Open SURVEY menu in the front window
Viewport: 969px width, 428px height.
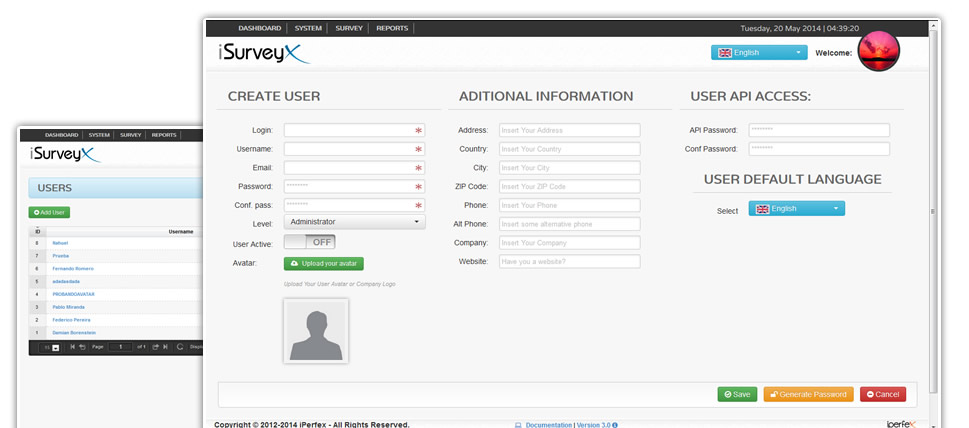349,28
